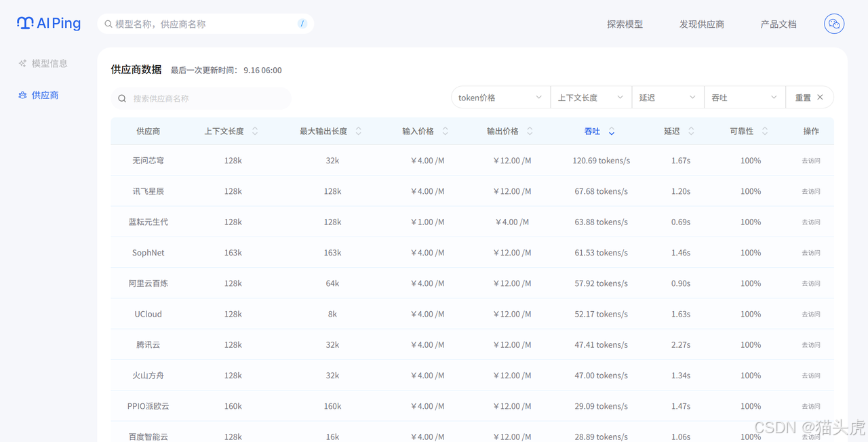Click the 最后一次更新时间 9.16 06:00 text
The image size is (868, 442).
[226, 71]
